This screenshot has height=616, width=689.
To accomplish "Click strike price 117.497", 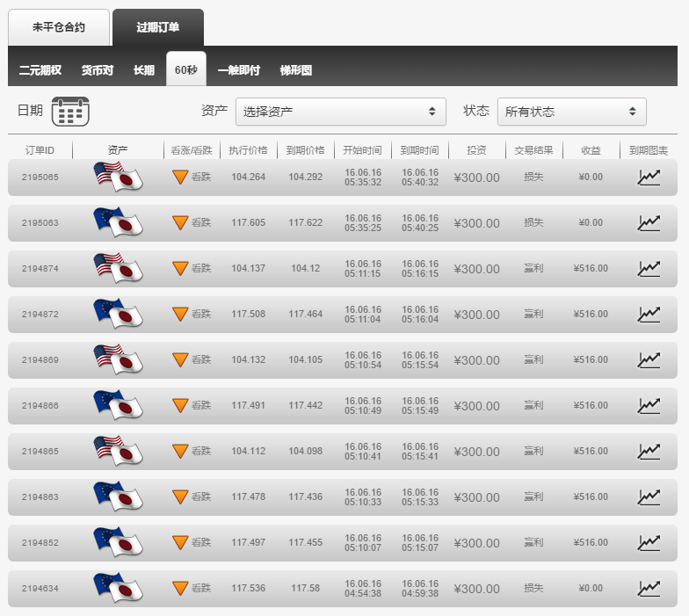I will pyautogui.click(x=248, y=543).
